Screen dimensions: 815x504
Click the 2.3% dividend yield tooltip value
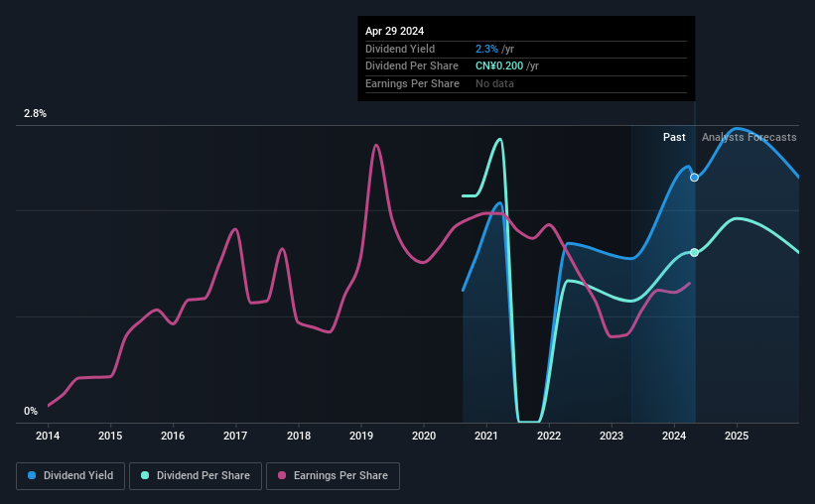486,49
